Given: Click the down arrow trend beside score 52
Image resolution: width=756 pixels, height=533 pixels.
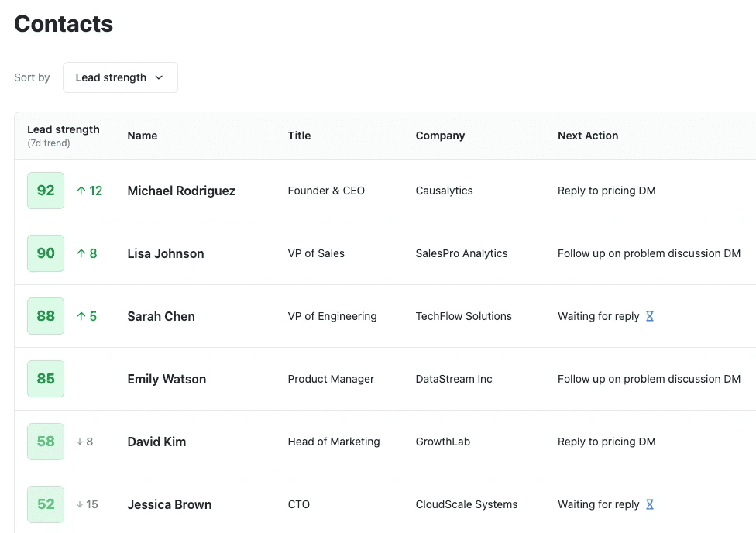Looking at the screenshot, I should pos(80,504).
